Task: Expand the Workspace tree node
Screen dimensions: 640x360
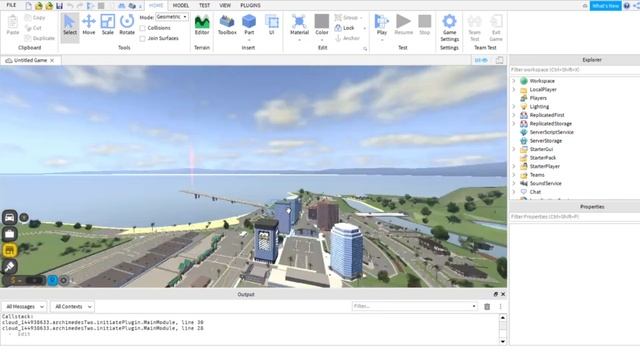Action: point(514,81)
